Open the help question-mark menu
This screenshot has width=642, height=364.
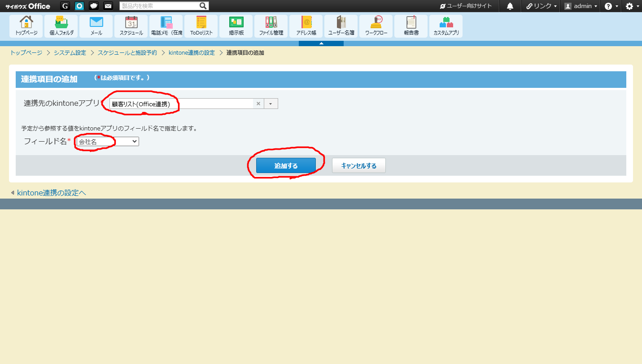[x=611, y=6]
